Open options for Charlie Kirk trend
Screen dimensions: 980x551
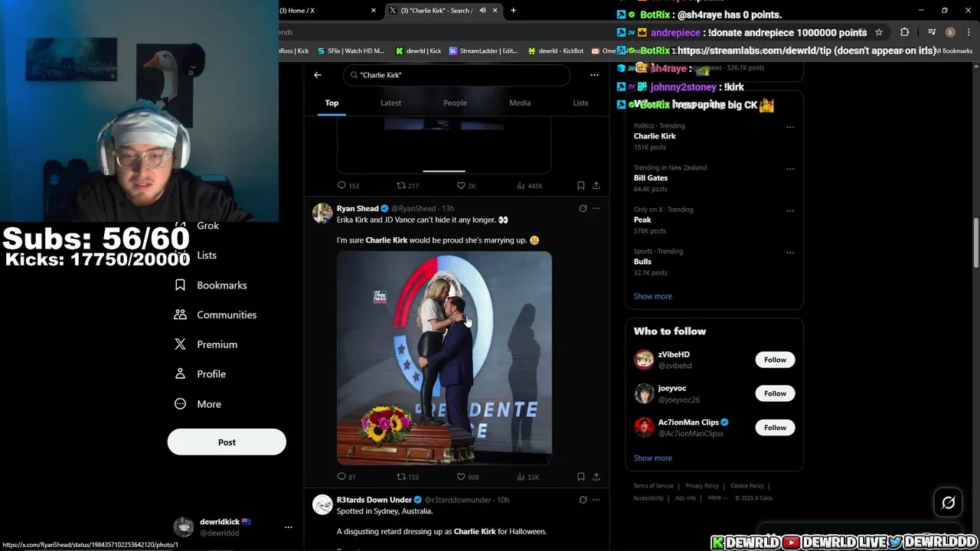click(x=790, y=127)
